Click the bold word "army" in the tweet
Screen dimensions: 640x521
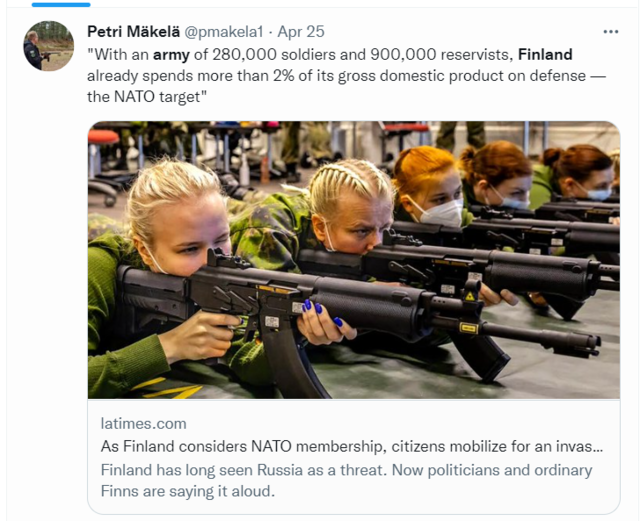171,54
